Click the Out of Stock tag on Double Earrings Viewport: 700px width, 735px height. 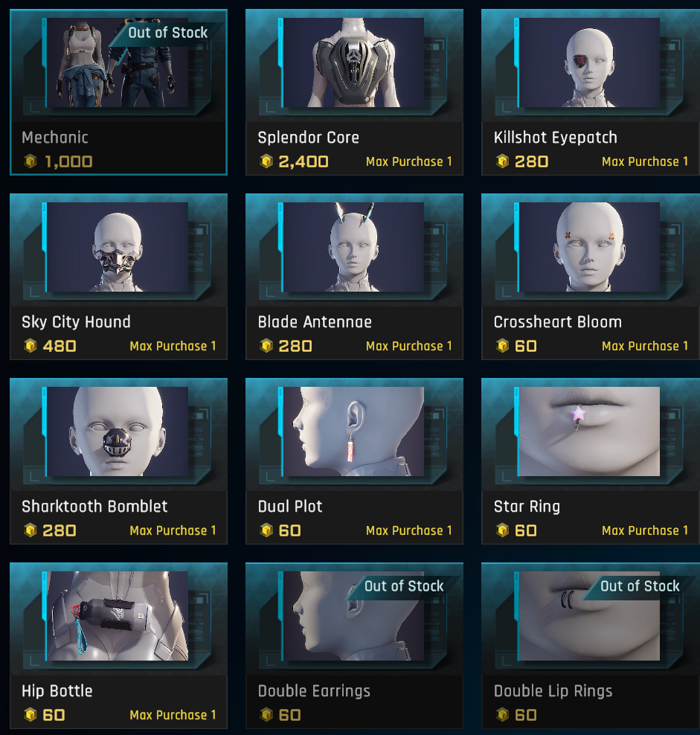[x=404, y=586]
